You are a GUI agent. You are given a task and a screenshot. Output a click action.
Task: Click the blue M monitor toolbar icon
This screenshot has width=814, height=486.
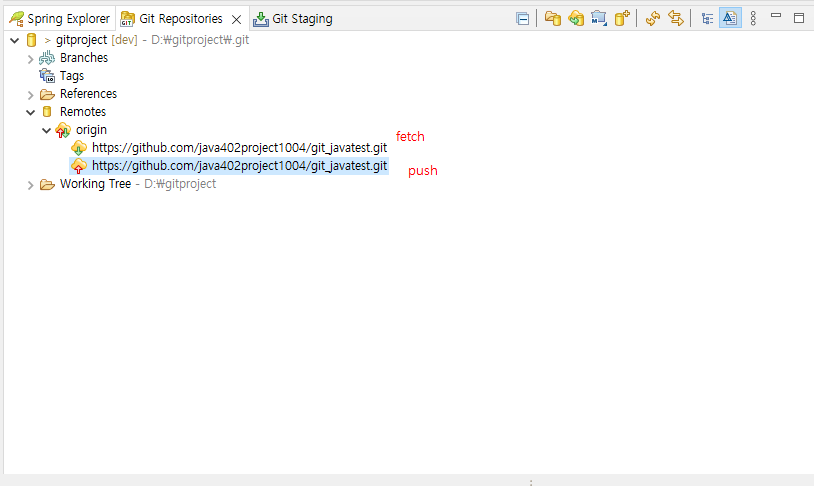point(599,19)
